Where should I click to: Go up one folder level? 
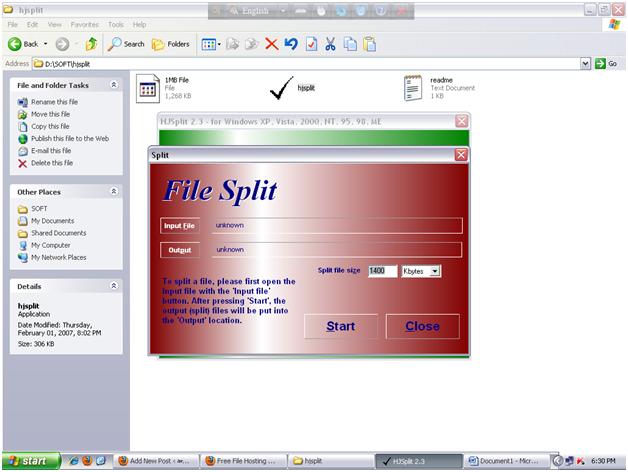tap(92, 44)
